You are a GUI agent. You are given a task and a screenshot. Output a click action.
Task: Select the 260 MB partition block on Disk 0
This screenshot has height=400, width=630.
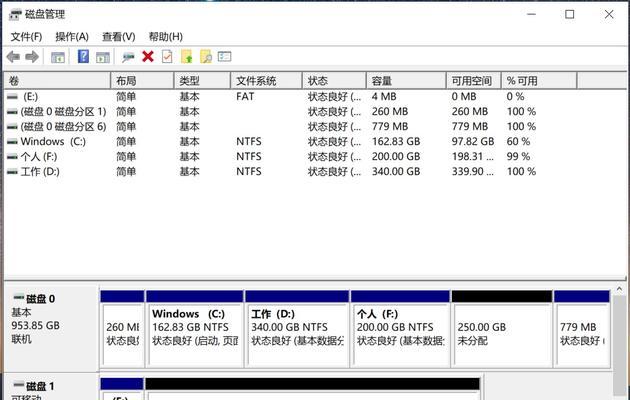(x=122, y=329)
